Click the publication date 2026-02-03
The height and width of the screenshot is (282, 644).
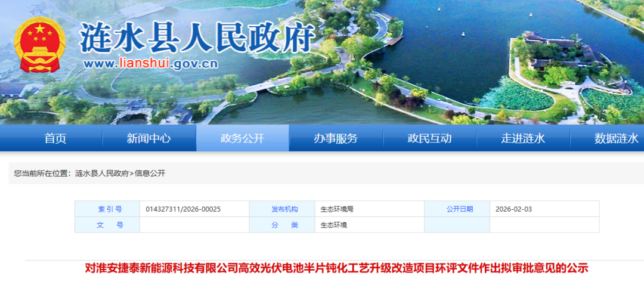coord(513,209)
